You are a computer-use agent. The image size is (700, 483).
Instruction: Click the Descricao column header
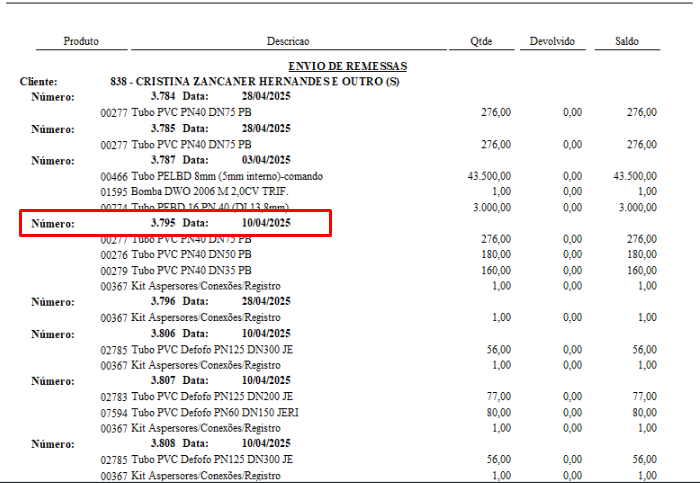[288, 42]
